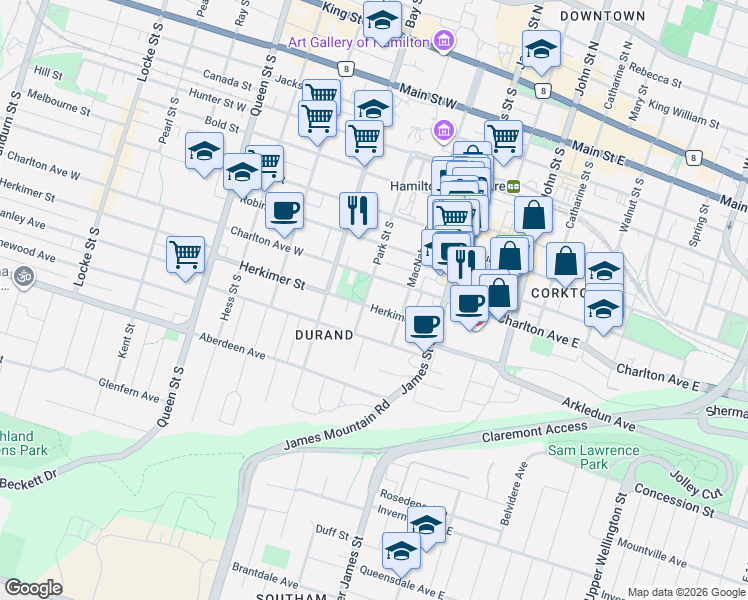Click the Google logo
Image resolution: width=748 pixels, height=600 pixels.
(x=33, y=588)
